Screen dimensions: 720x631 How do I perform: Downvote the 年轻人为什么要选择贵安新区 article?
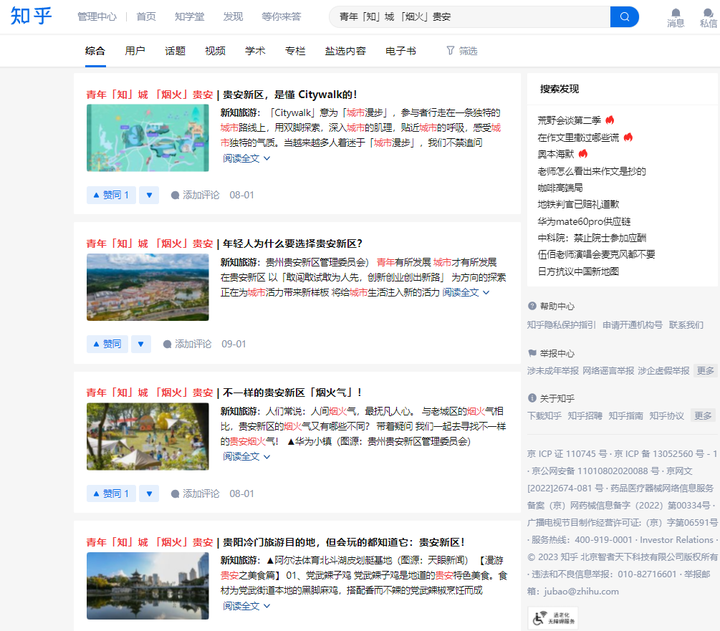(141, 344)
